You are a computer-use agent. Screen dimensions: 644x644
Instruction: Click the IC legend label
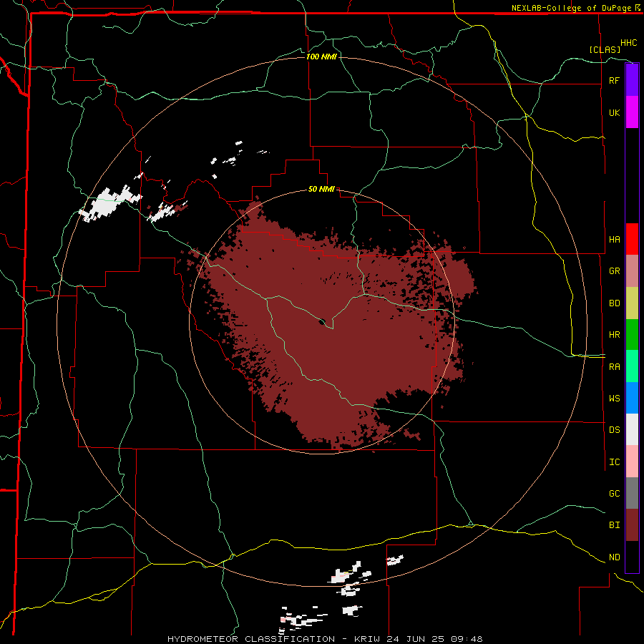pyautogui.click(x=614, y=462)
